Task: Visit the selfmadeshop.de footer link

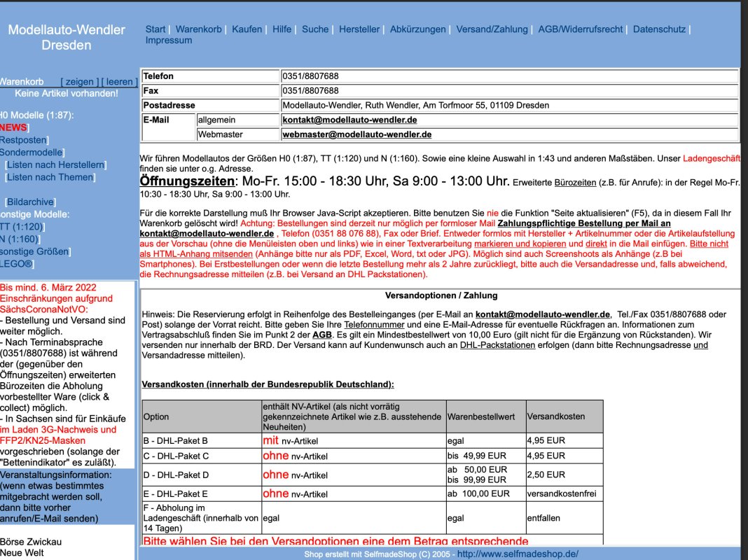Action: click(x=518, y=554)
